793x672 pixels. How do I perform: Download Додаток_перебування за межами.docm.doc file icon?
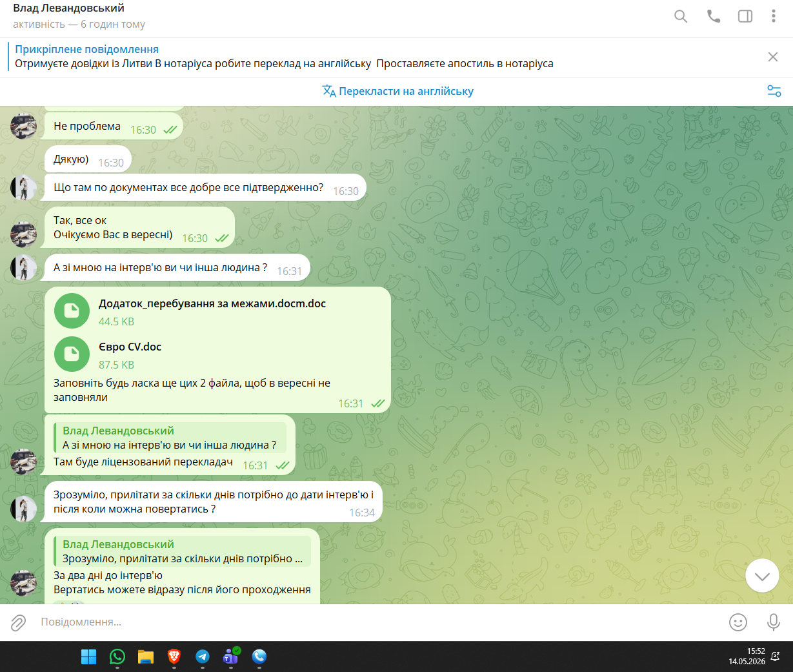click(x=72, y=311)
